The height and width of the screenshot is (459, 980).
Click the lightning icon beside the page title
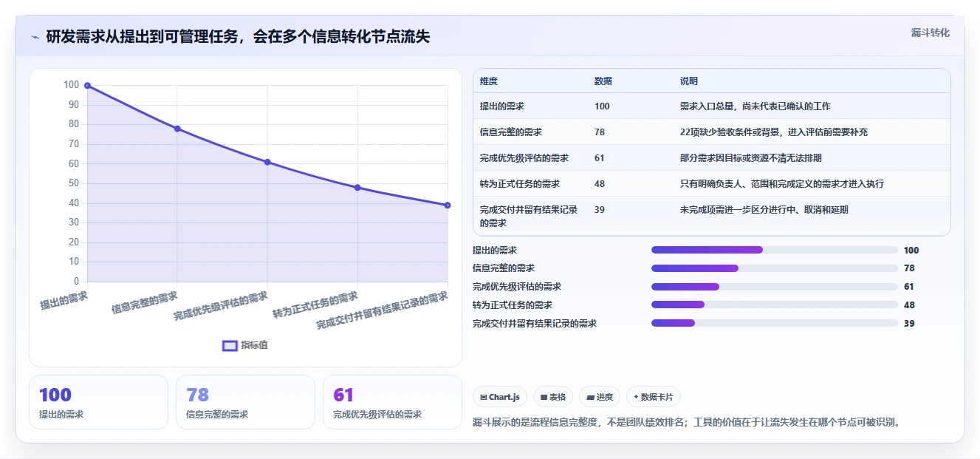pos(35,37)
